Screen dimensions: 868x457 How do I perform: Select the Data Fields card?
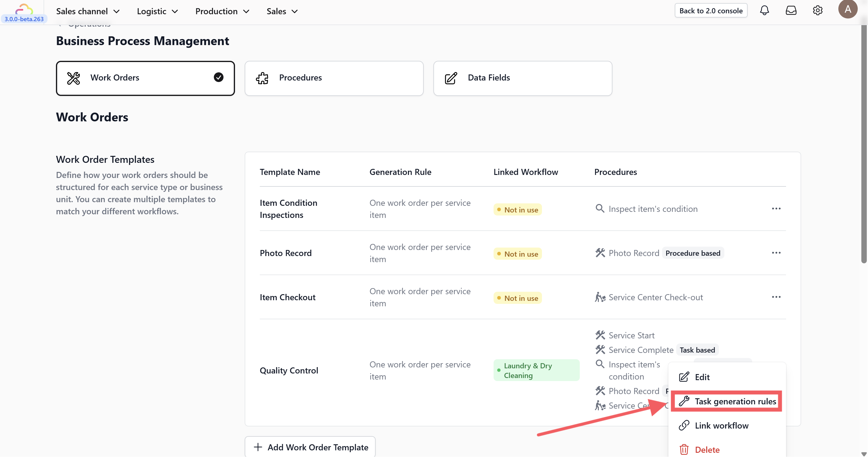522,78
